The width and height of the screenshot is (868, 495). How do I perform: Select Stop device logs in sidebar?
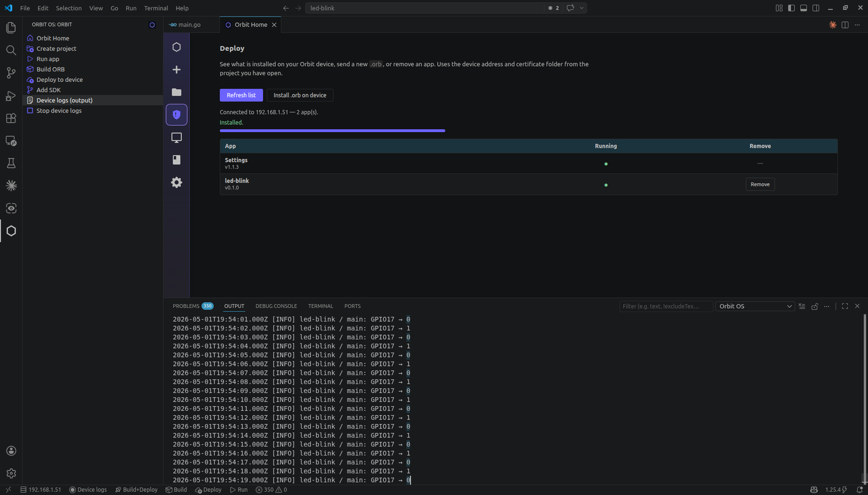point(93,110)
